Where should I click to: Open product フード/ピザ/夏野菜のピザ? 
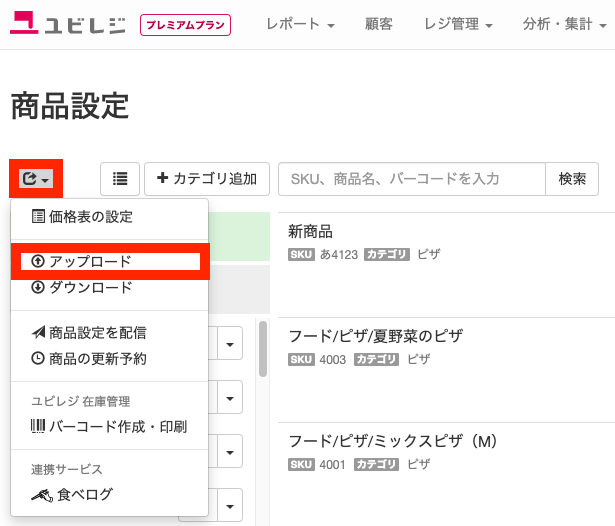coord(376,336)
